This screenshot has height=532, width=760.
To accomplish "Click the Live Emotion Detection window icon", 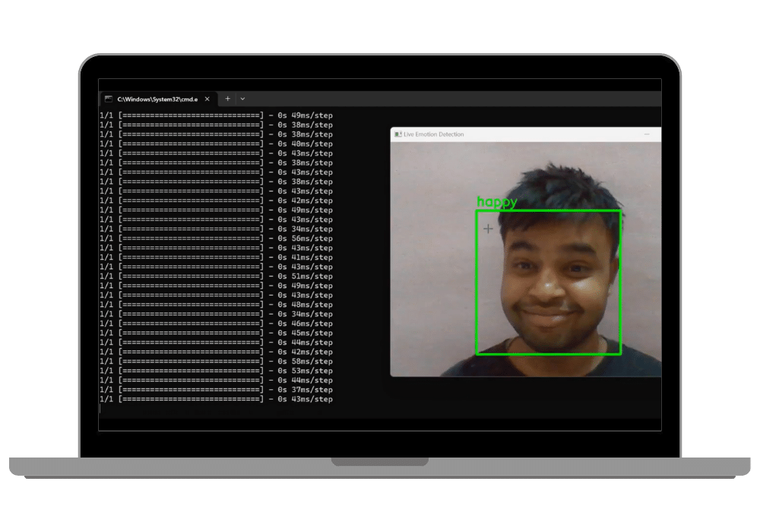I will pyautogui.click(x=397, y=134).
